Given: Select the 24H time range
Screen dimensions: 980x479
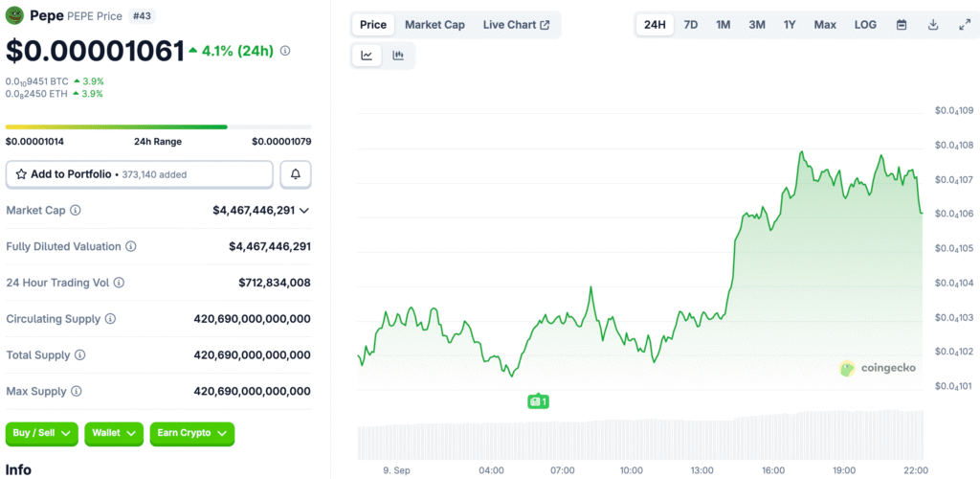Looking at the screenshot, I should click(x=655, y=25).
